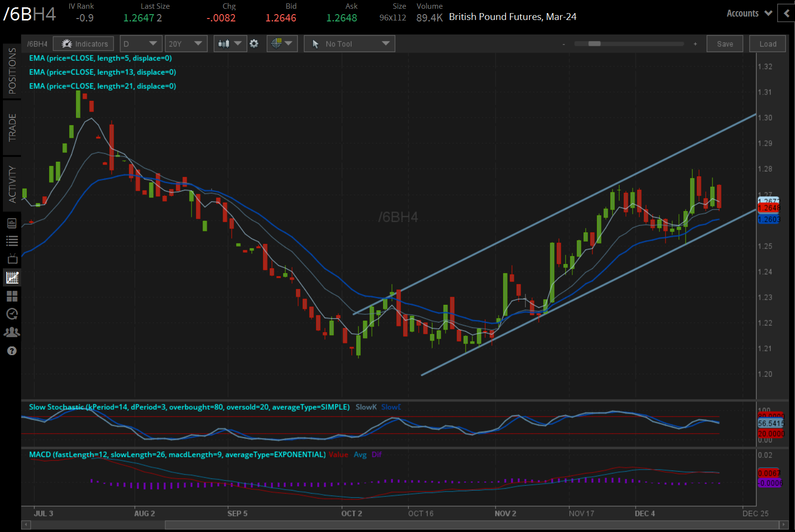Screen dimensions: 795x532
Task: Open the four-tile grid layout icon
Action: pos(12,296)
